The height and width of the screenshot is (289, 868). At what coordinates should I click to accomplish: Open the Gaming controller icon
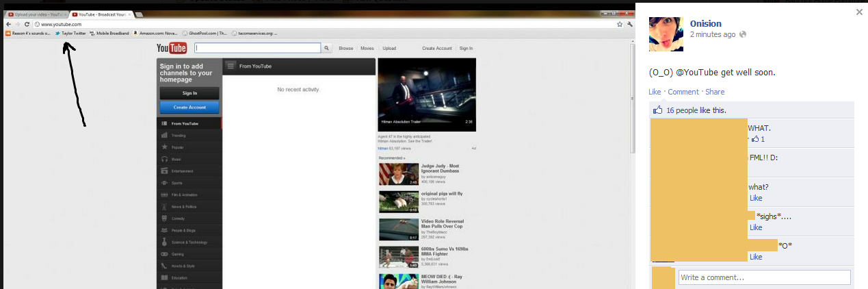tap(164, 254)
